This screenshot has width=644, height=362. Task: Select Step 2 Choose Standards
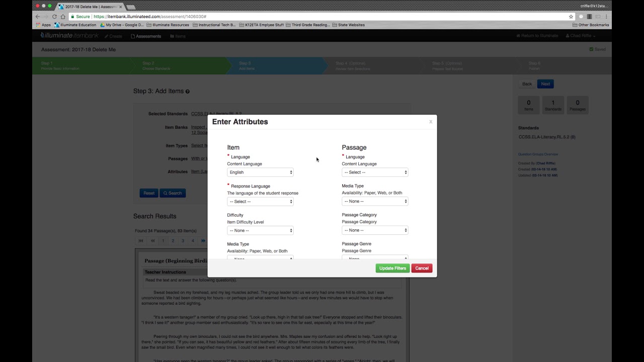[x=179, y=66]
